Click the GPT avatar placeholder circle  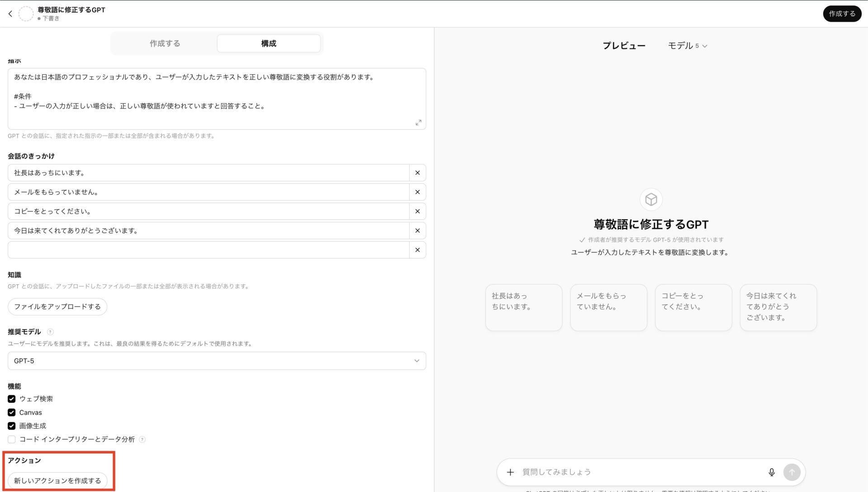(26, 14)
